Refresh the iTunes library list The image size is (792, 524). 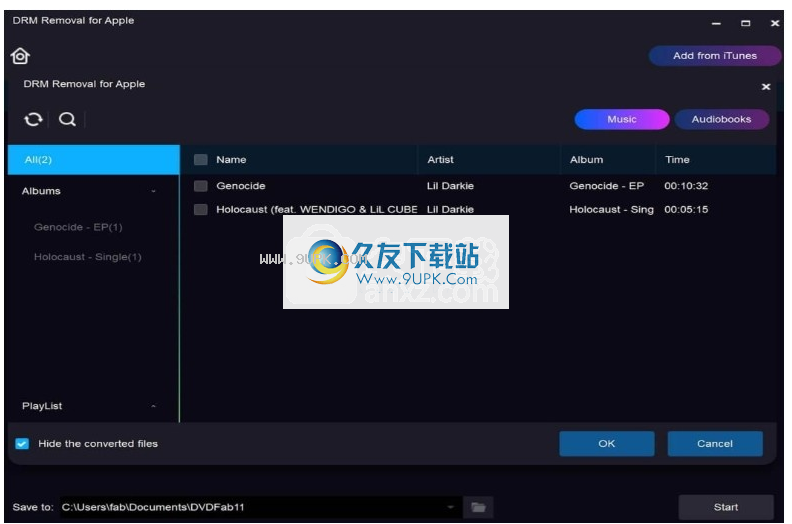[33, 119]
